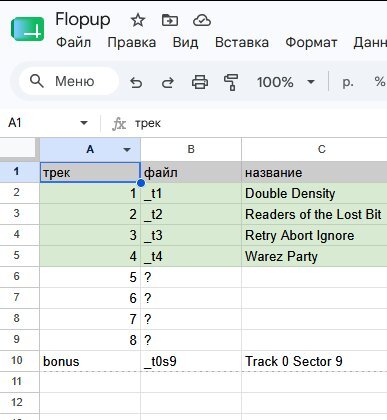Redo the last action
The height and width of the screenshot is (420, 387).
pyautogui.click(x=168, y=82)
